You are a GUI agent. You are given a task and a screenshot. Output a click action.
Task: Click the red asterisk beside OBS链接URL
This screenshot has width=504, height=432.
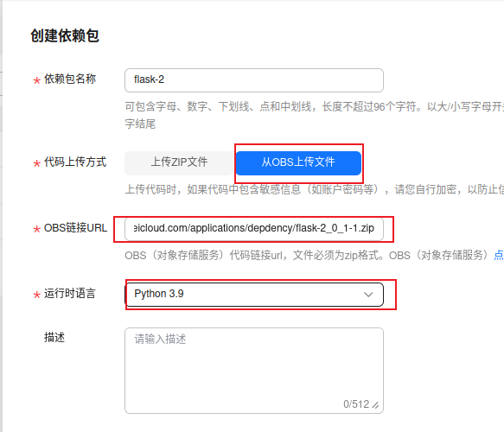[37, 229]
